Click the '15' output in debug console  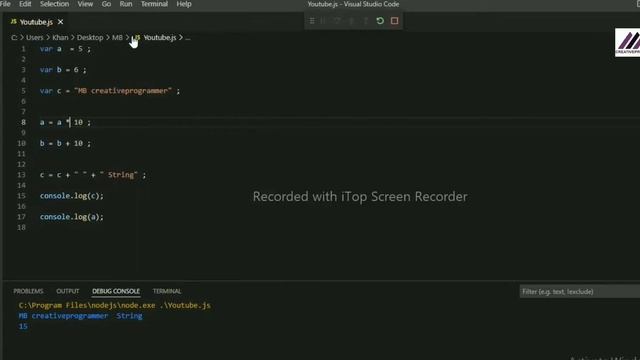coord(23,327)
